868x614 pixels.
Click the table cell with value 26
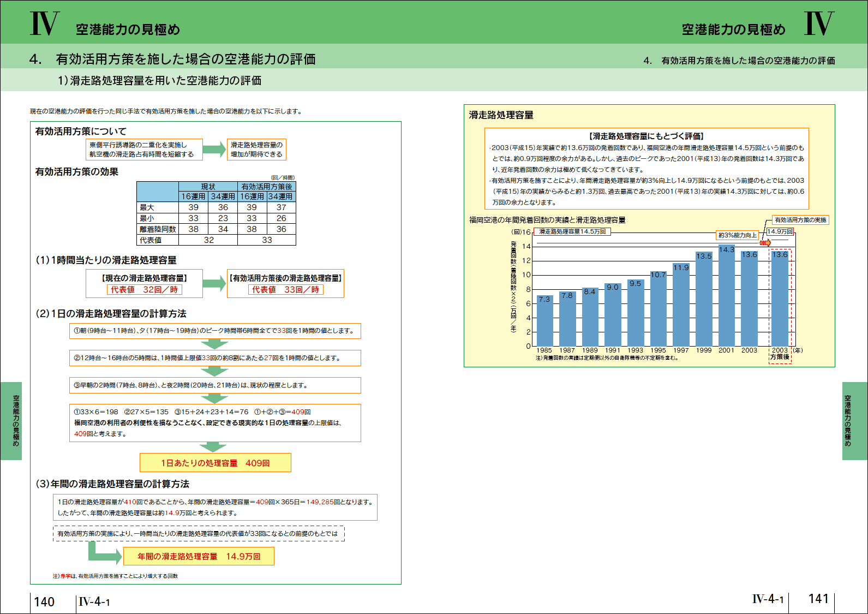tap(282, 218)
